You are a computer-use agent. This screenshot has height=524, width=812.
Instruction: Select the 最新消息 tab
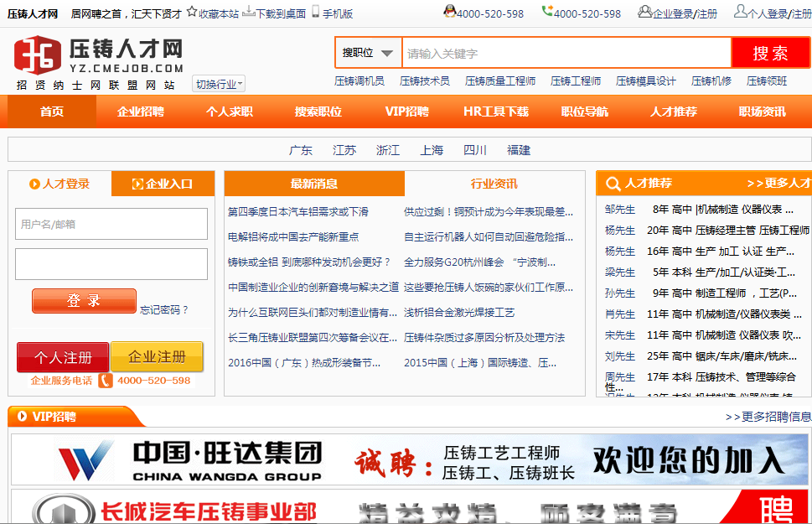point(314,184)
